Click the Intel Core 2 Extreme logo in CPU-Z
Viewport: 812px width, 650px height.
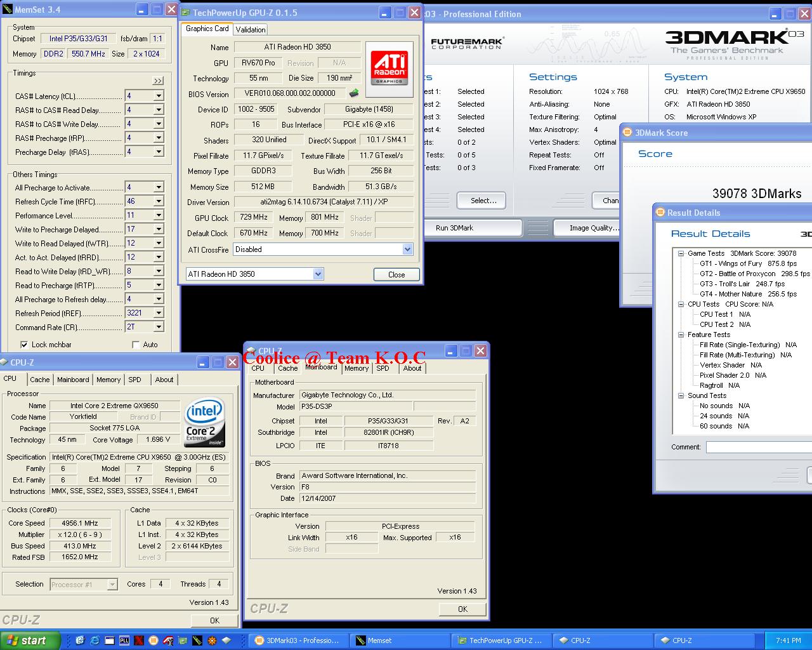click(x=204, y=423)
